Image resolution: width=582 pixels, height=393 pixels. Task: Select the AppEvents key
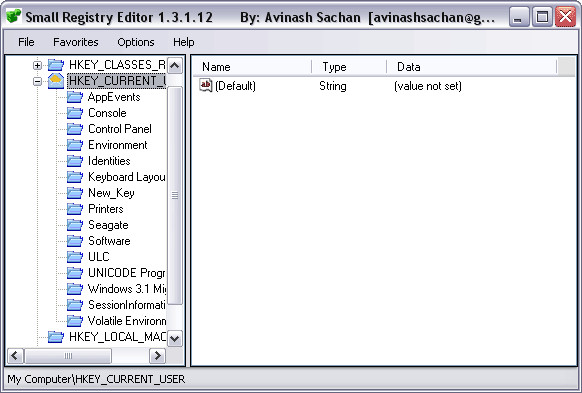pos(114,97)
